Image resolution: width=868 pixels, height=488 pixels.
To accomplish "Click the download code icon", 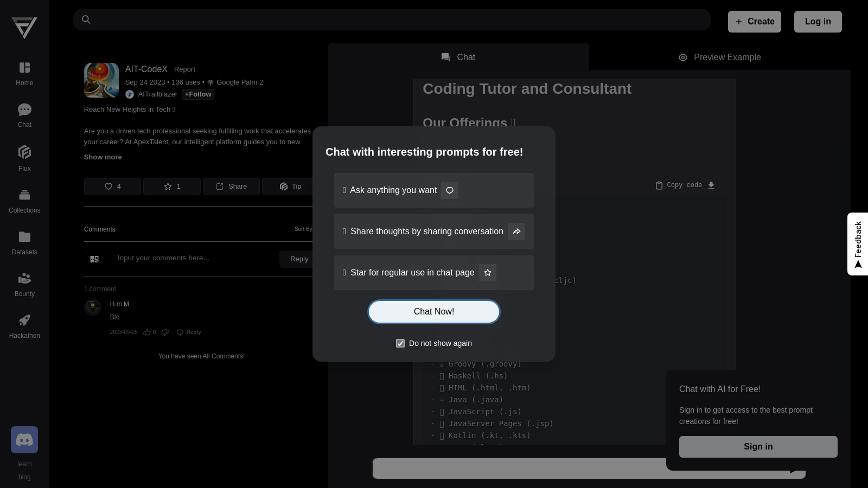I will pos(711,185).
